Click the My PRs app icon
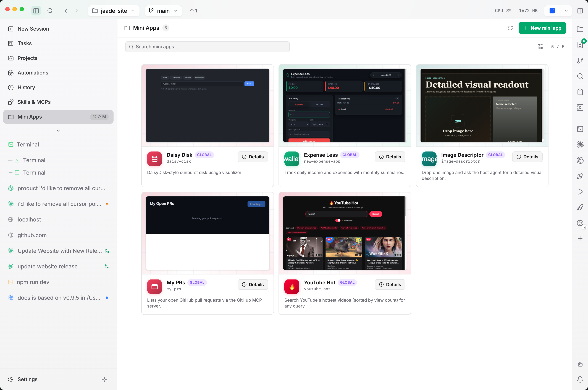Screen dimensions: 588x390 tap(154, 287)
